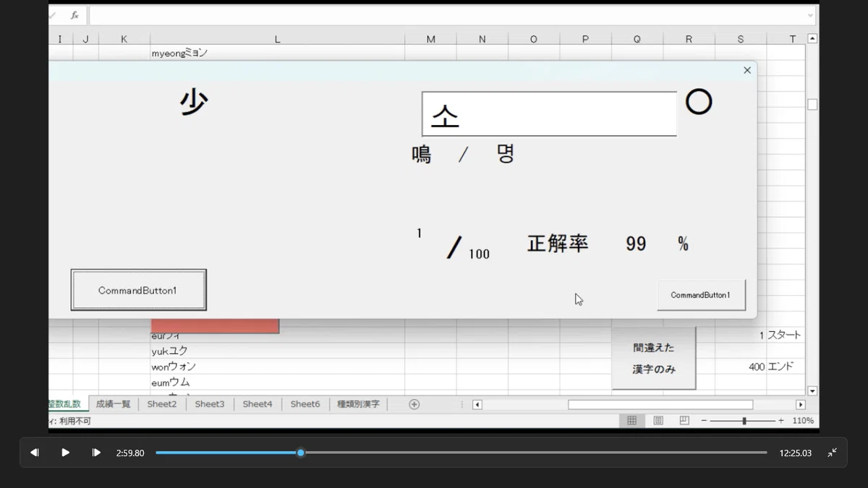The width and height of the screenshot is (868, 488).
Task: Switch to Sheet2 tab
Action: [162, 404]
